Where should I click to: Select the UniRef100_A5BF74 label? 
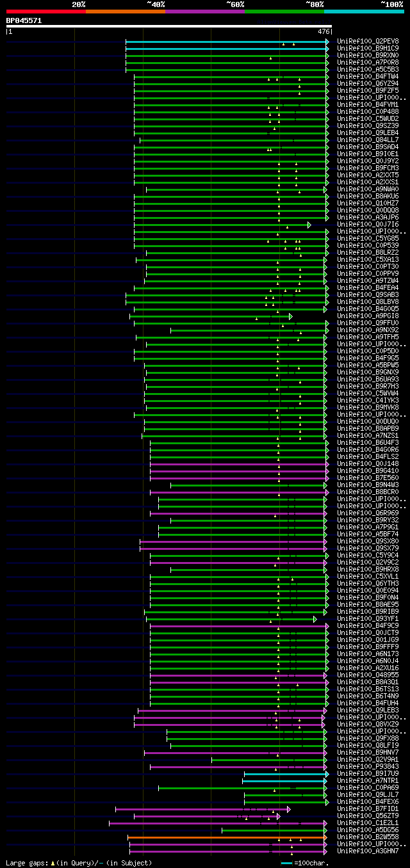pos(368,534)
